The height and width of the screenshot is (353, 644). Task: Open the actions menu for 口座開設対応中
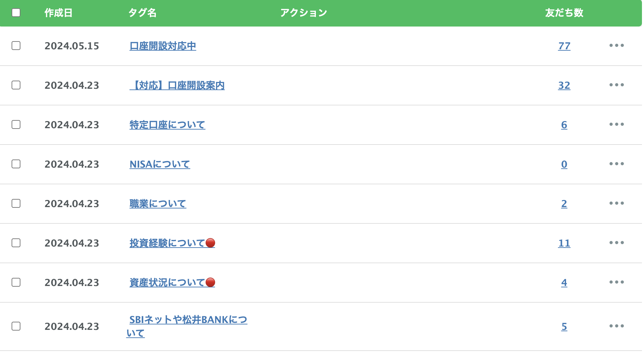[x=617, y=46]
